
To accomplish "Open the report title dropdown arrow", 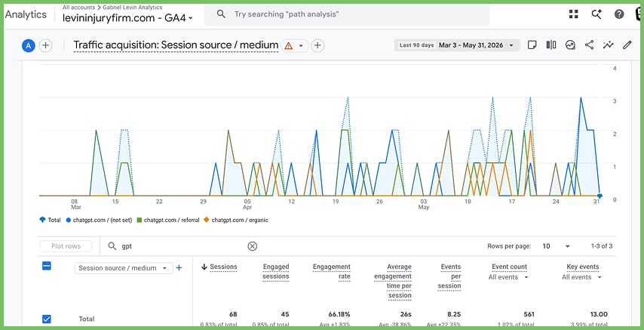I will coord(301,45).
